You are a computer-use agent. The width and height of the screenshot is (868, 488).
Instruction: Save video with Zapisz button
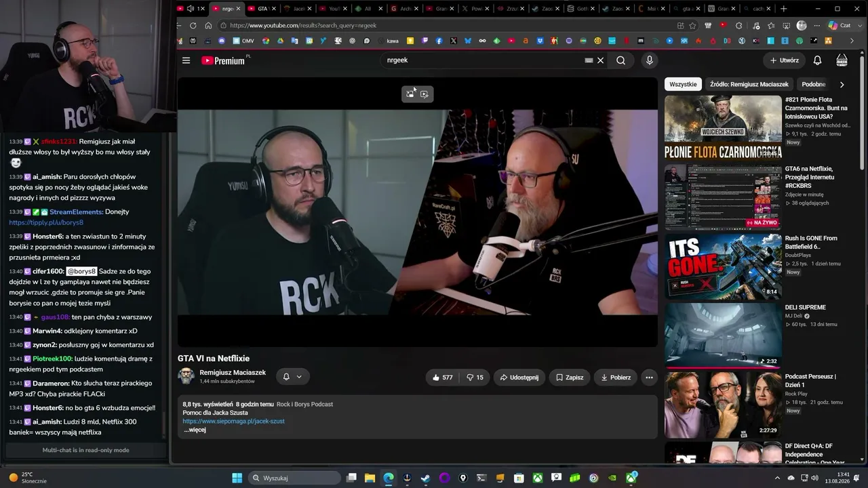tap(570, 378)
